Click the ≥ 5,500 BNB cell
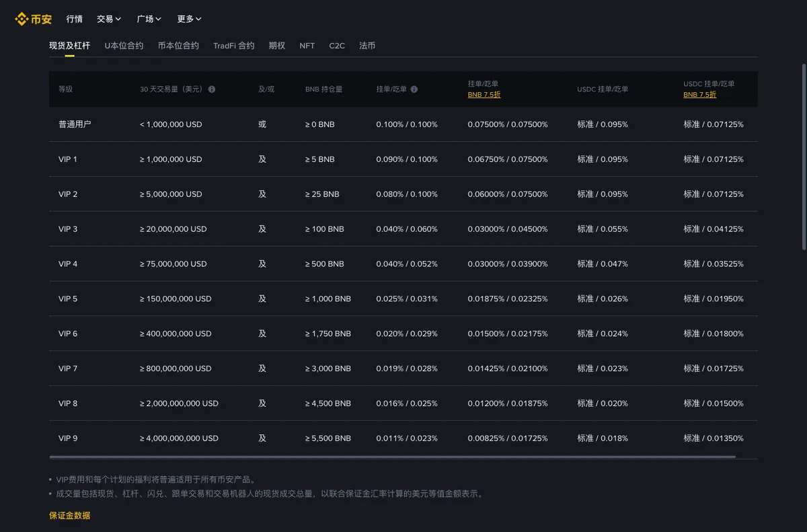The height and width of the screenshot is (532, 807). tap(328, 439)
